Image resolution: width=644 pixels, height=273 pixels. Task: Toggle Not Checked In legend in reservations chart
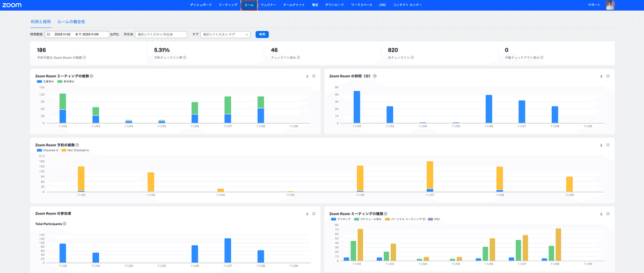tap(75, 150)
